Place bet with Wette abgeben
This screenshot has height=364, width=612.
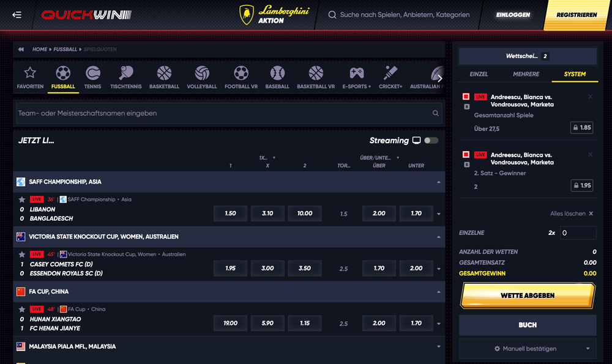[x=528, y=295]
